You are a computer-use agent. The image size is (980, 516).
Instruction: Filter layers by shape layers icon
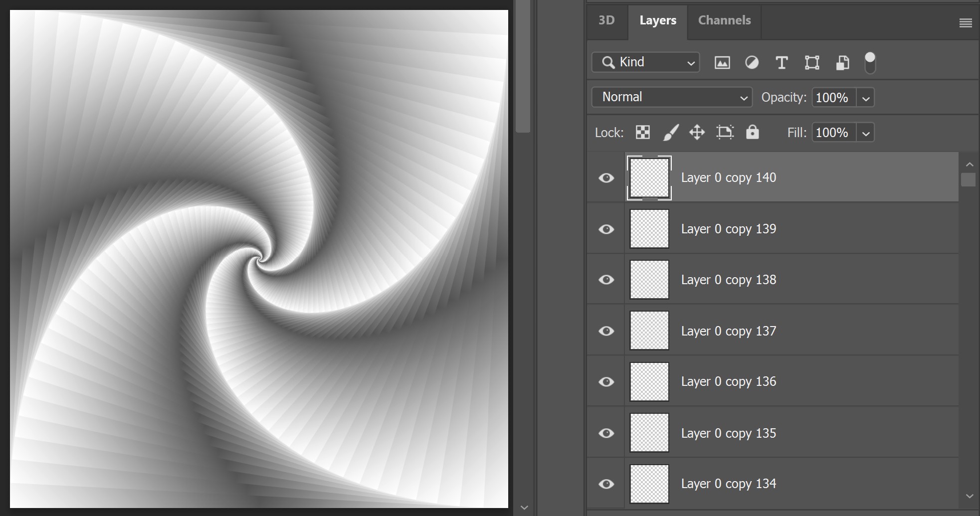811,62
